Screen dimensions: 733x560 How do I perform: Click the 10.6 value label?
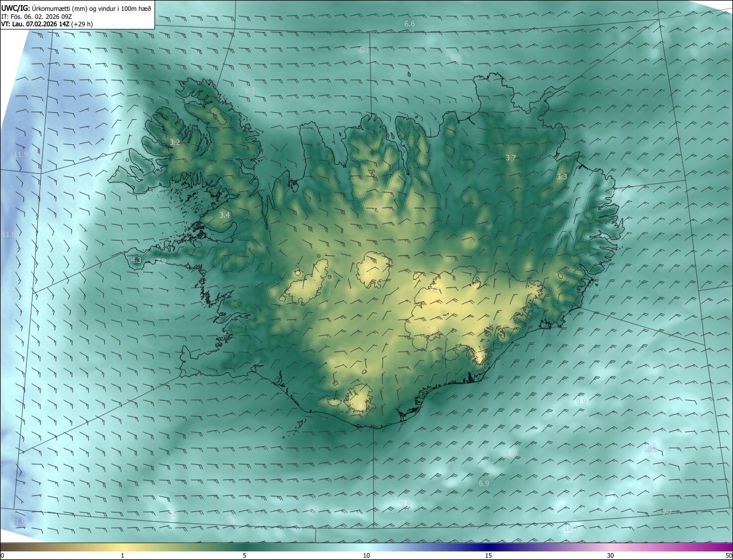click(x=650, y=449)
